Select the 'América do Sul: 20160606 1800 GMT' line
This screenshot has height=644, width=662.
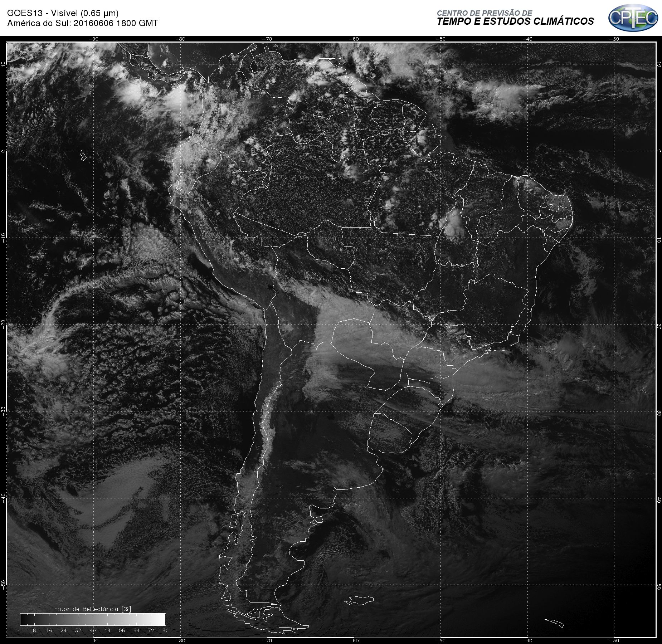click(x=83, y=23)
